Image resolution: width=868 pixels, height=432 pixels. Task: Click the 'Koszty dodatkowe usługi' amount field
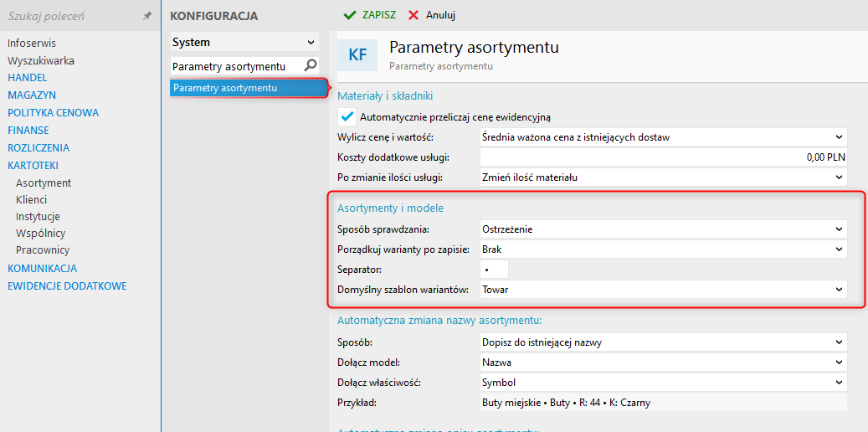tap(663, 157)
